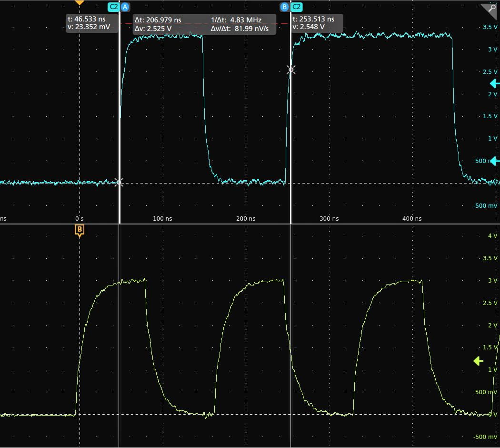Click the orange B trigger marker in lower plot
500x448 pixels.
click(80, 230)
